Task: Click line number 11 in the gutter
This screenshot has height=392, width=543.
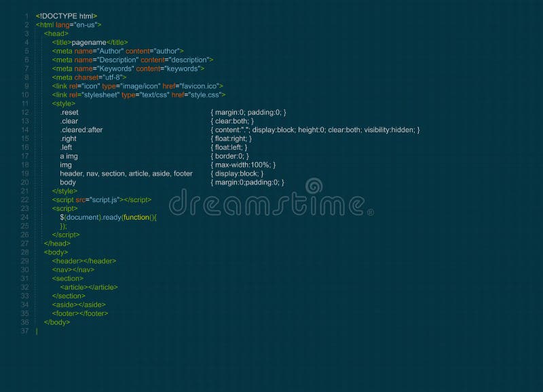Action: (25, 104)
